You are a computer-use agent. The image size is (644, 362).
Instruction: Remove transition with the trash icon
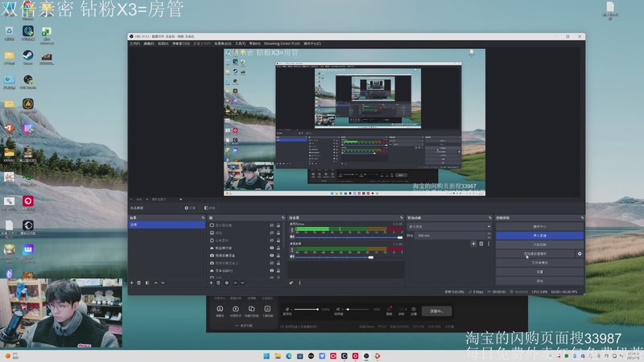[x=481, y=244]
